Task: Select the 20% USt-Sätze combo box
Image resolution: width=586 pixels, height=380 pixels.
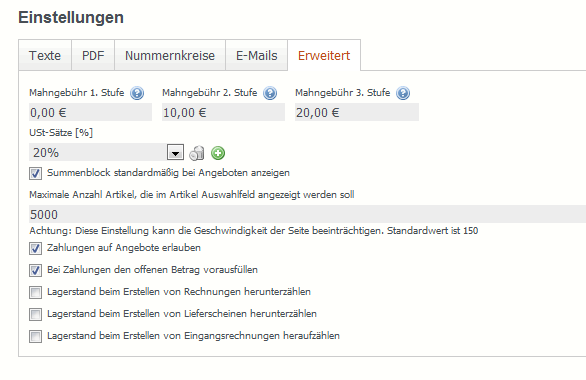Action: pos(107,152)
